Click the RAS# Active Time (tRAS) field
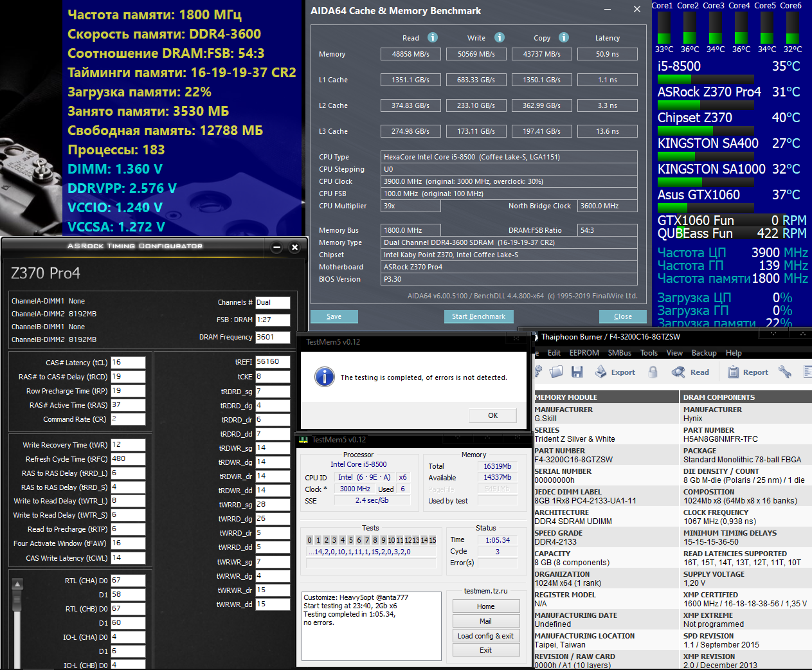The width and height of the screenshot is (812, 670). (128, 405)
